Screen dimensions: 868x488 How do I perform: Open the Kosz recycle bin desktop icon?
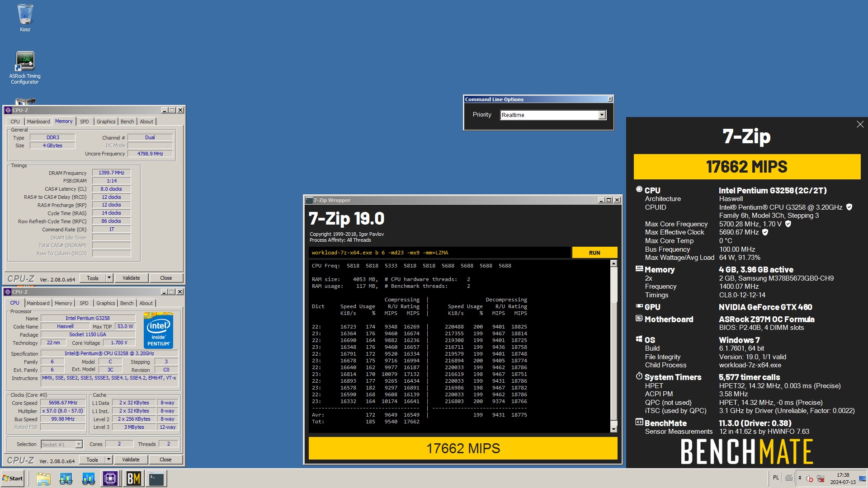[25, 18]
